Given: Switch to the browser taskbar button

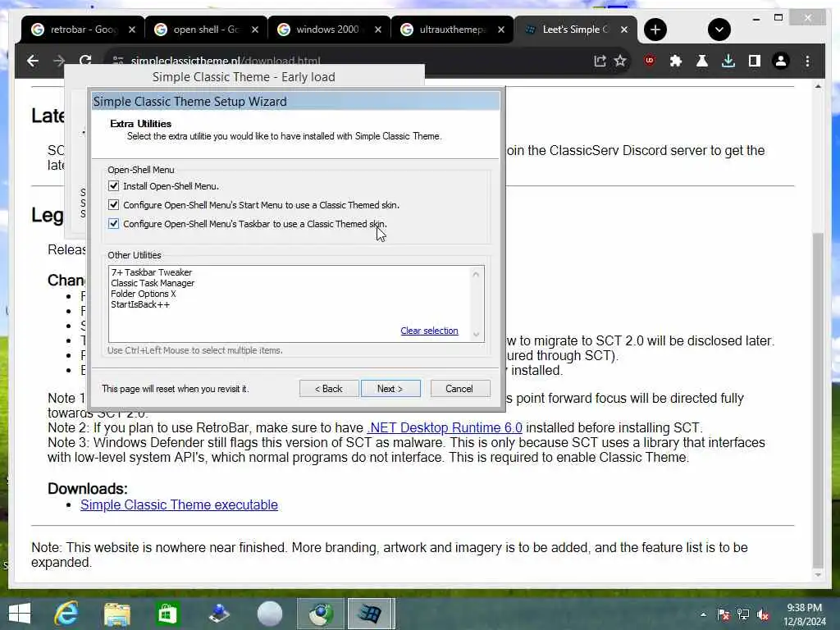Looking at the screenshot, I should pos(321,614).
